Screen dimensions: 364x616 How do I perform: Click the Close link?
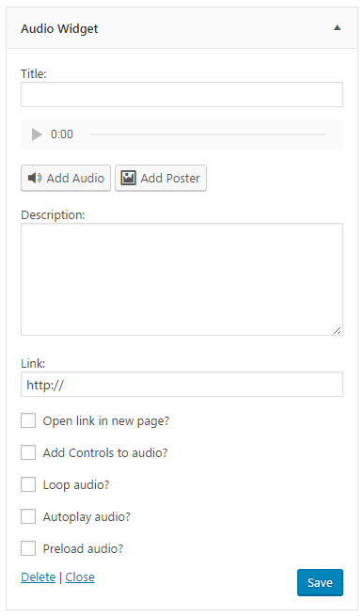point(80,577)
